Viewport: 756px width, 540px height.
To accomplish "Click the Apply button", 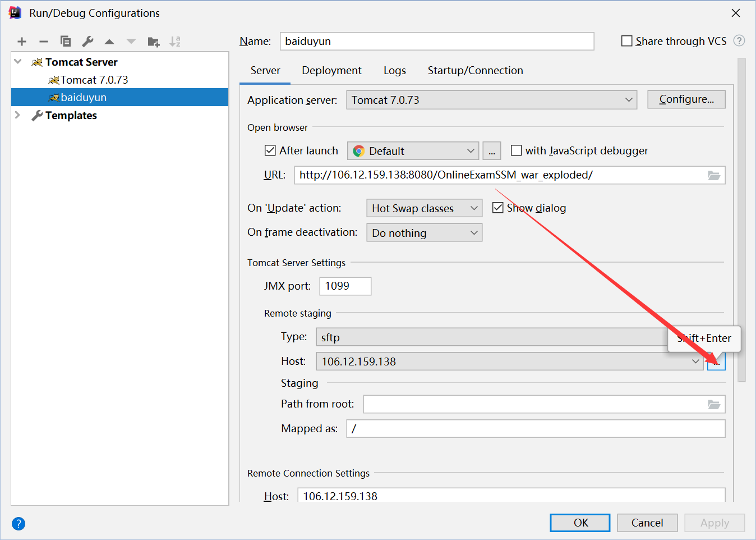I will 714,523.
